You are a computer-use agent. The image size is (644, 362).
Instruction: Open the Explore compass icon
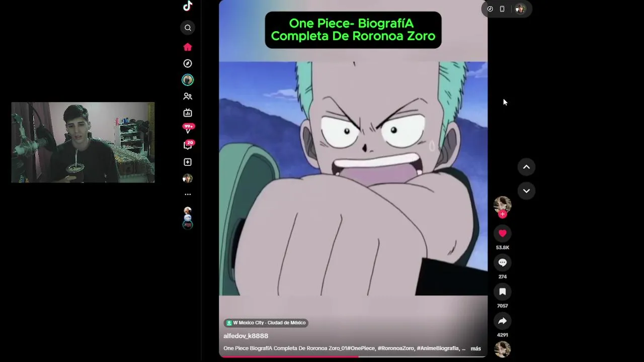click(x=188, y=63)
